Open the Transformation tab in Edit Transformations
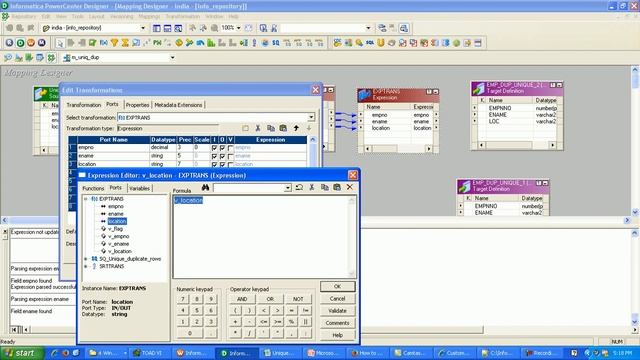This screenshot has width=640, height=360. [x=84, y=105]
